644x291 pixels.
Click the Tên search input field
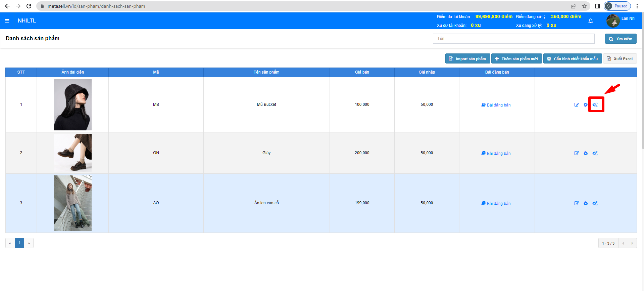(513, 39)
